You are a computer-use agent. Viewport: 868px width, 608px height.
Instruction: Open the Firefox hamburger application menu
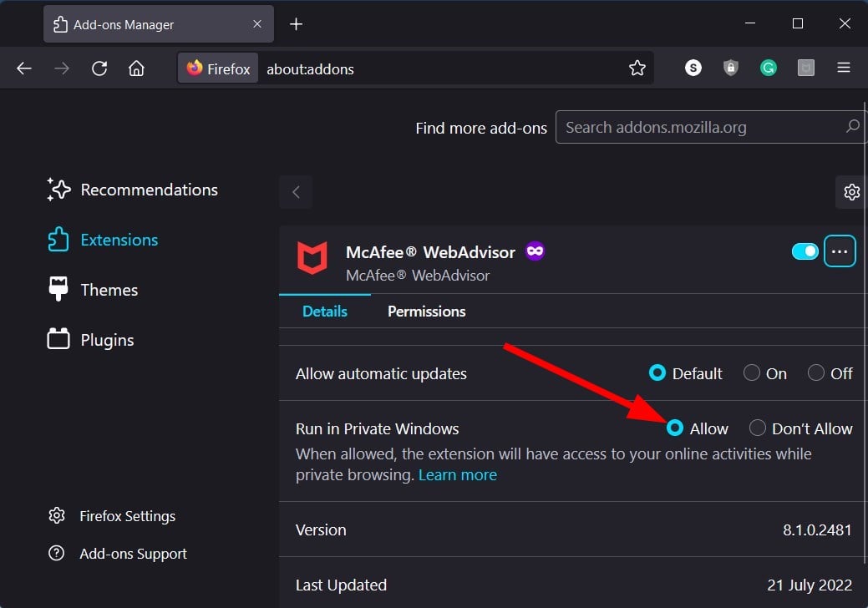point(843,68)
